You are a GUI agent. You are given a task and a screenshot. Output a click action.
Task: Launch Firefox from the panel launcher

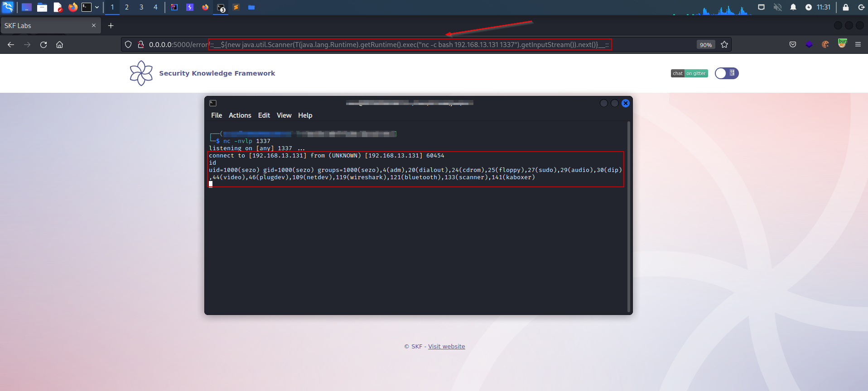(x=72, y=7)
